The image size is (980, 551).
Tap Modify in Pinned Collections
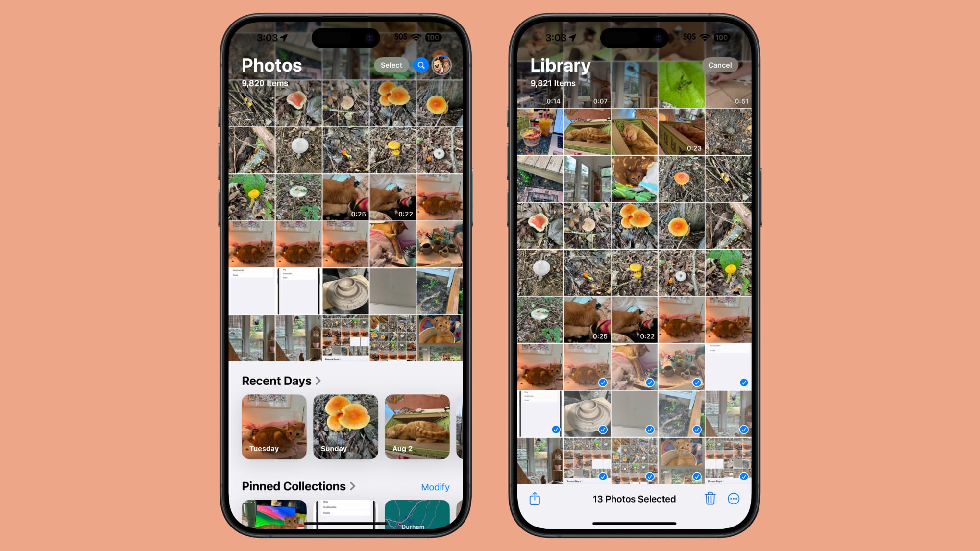[435, 486]
